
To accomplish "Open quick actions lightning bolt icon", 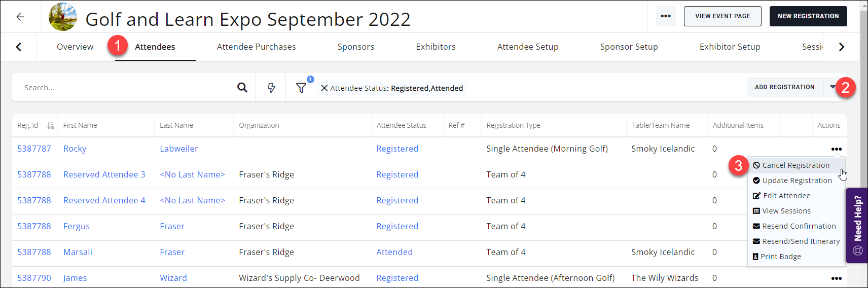I will (x=271, y=88).
